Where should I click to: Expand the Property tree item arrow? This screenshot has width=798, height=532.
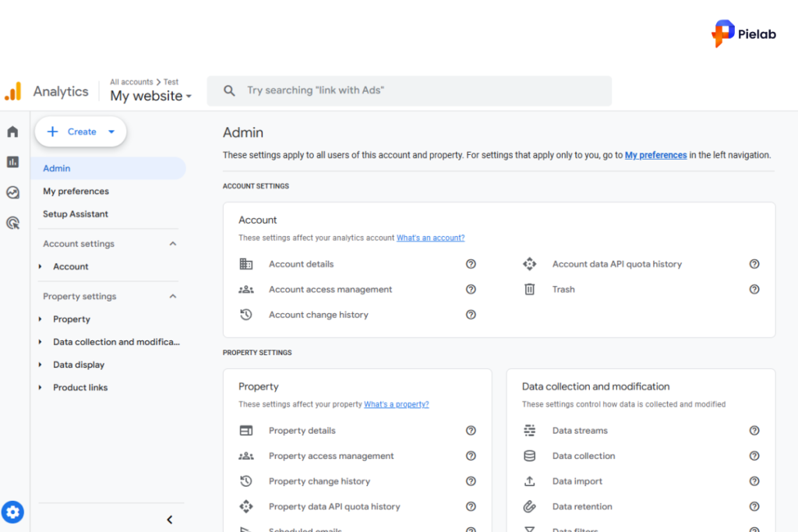click(x=41, y=319)
